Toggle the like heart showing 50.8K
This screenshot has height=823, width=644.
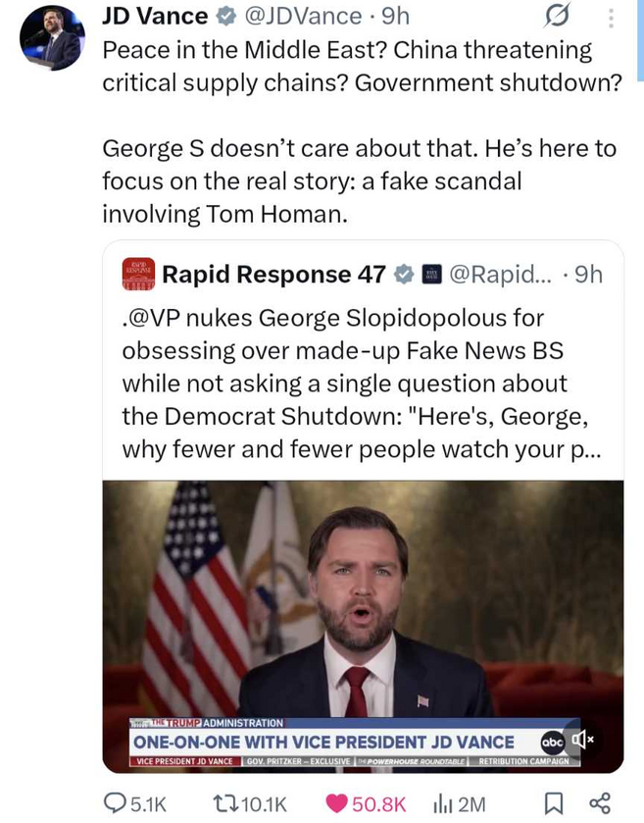click(338, 802)
